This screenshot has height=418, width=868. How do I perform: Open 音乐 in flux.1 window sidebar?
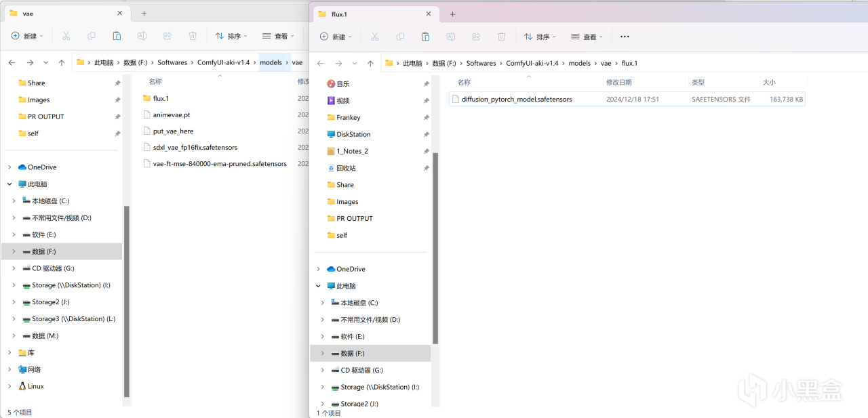click(343, 84)
